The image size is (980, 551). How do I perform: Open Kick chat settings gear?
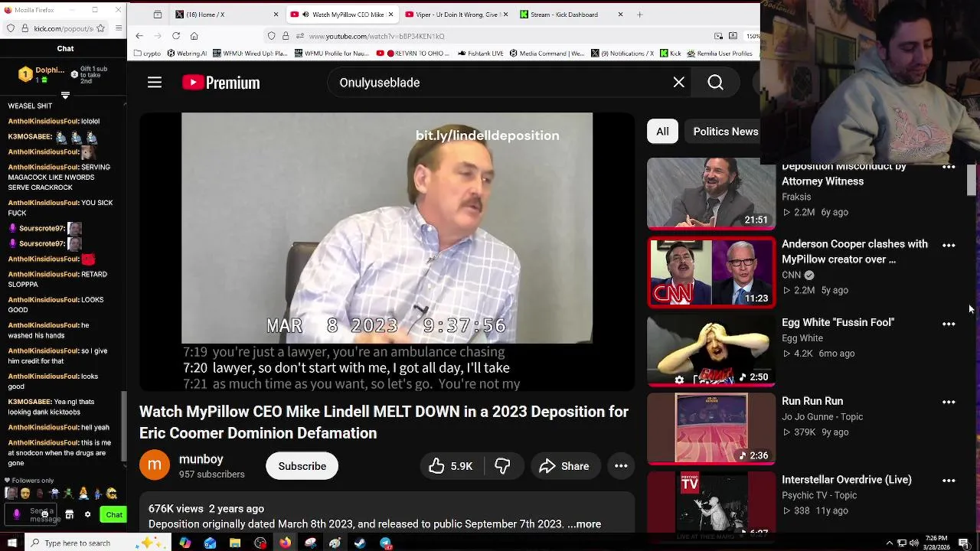pos(87,515)
